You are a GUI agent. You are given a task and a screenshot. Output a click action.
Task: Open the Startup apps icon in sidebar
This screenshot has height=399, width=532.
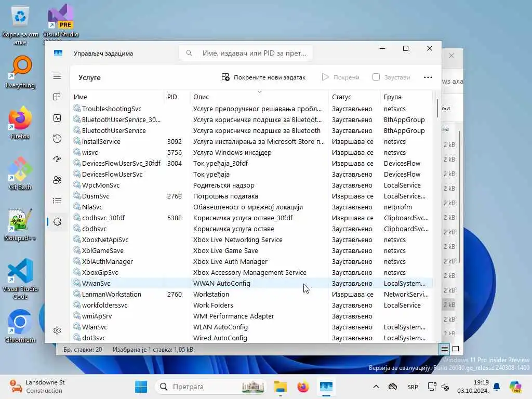point(57,159)
